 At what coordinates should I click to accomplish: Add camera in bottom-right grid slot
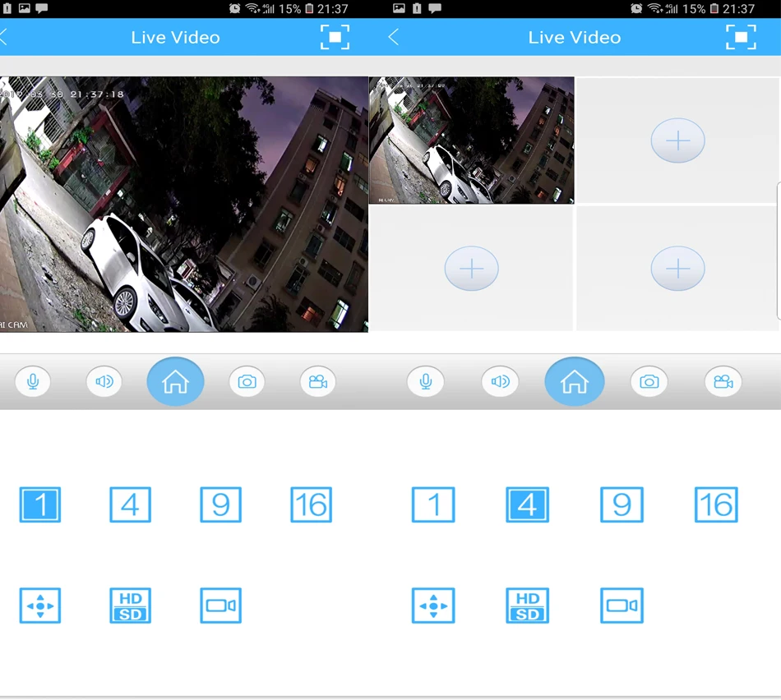[677, 269]
